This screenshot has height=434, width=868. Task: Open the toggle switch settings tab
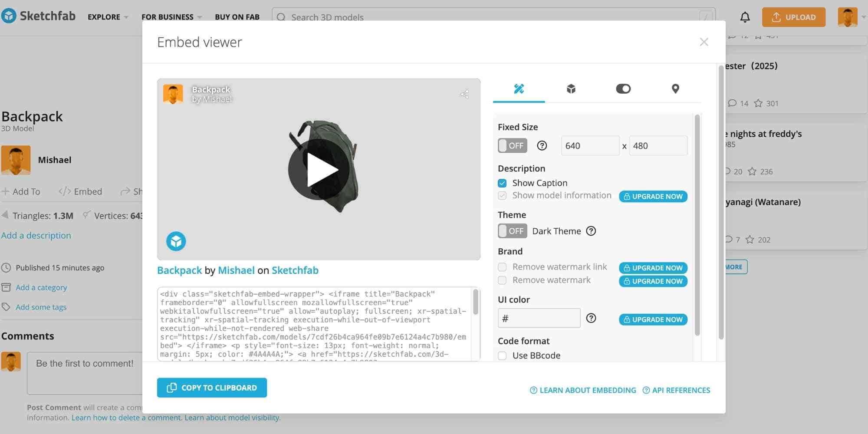coord(623,89)
